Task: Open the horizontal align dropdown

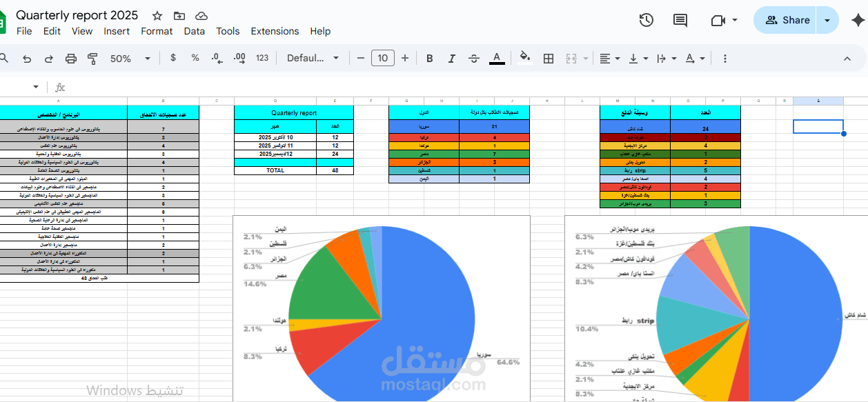Action: tap(609, 59)
